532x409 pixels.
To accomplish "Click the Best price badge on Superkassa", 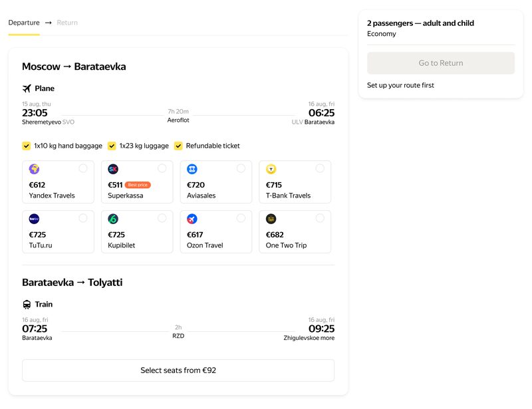I will pos(138,185).
